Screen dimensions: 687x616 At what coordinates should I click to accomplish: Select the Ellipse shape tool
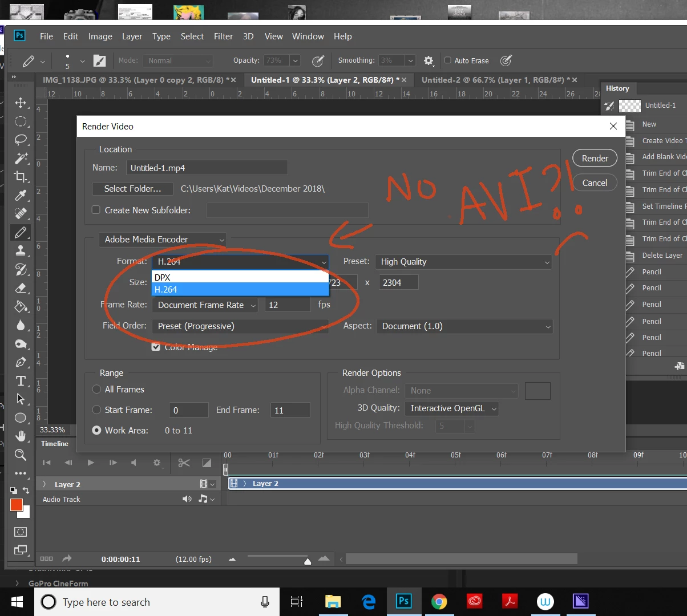tap(21, 418)
